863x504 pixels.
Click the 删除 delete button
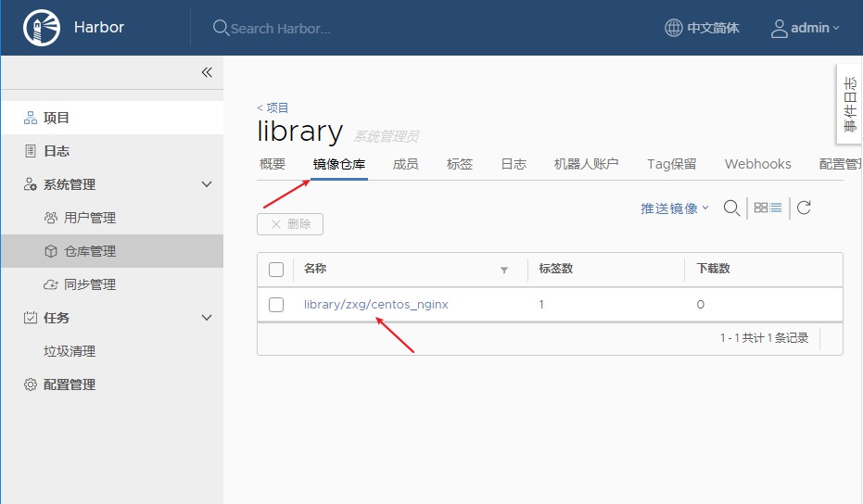(290, 224)
